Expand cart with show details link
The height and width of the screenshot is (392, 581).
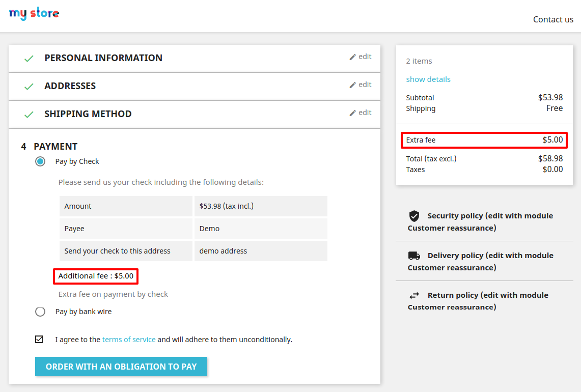428,79
